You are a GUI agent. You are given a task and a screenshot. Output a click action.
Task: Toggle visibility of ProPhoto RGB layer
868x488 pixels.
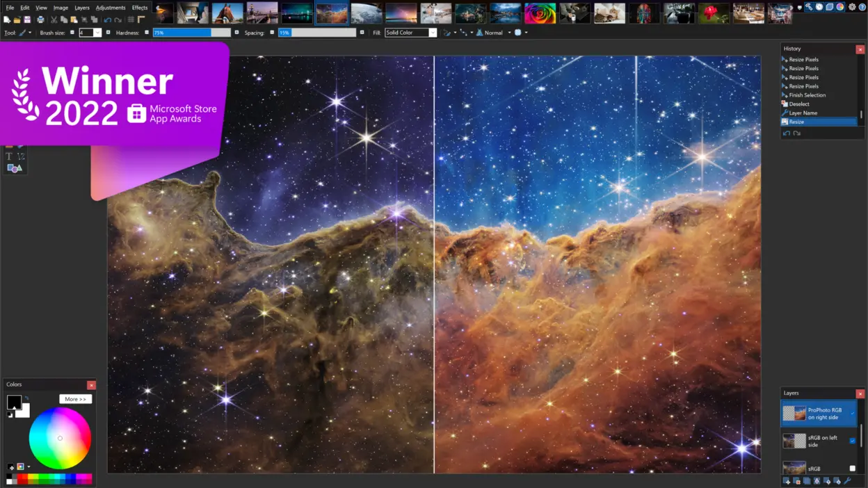853,414
